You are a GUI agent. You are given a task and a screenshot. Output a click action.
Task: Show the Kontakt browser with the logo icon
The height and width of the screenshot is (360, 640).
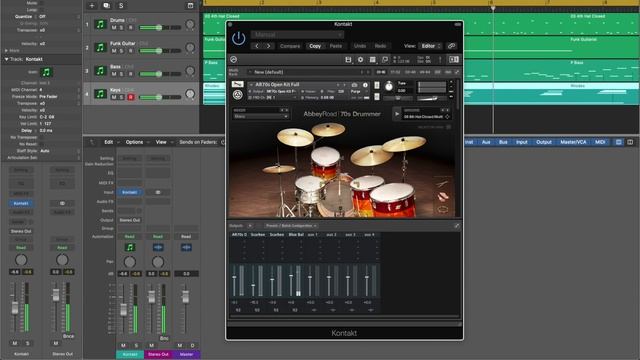tap(233, 60)
